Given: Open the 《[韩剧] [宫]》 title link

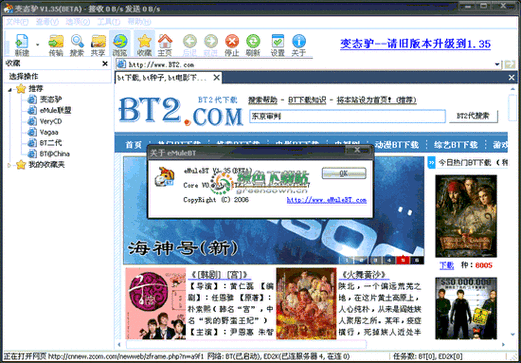Looking at the screenshot, I should click(x=220, y=275).
